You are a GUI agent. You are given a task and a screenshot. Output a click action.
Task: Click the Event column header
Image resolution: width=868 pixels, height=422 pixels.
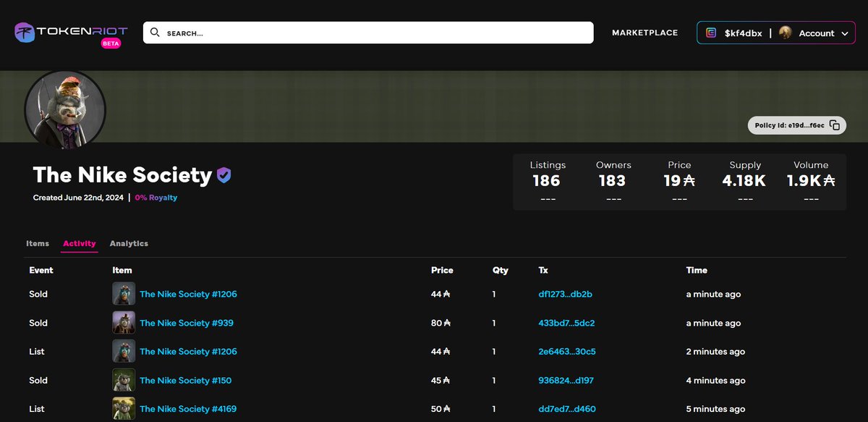pyautogui.click(x=41, y=270)
